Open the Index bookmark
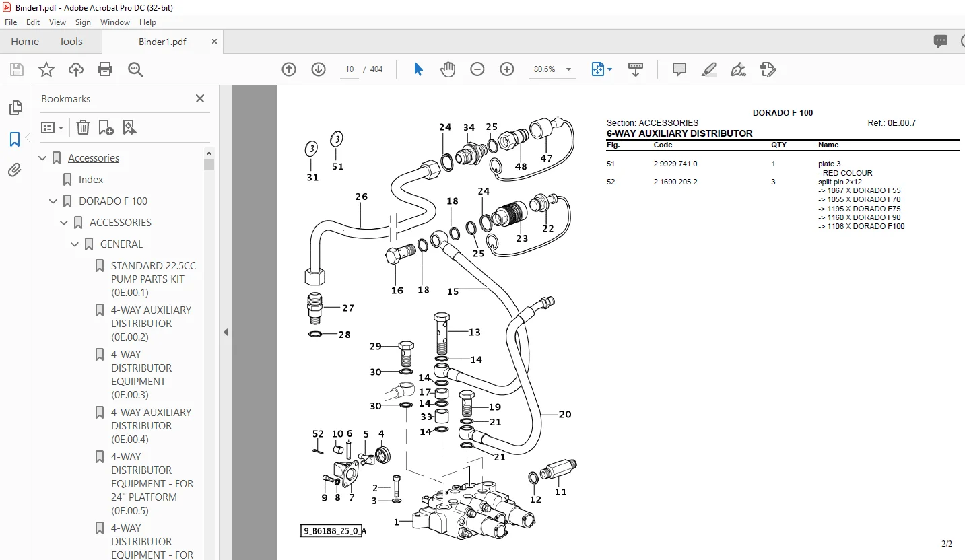The width and height of the screenshot is (965, 560). pyautogui.click(x=91, y=180)
